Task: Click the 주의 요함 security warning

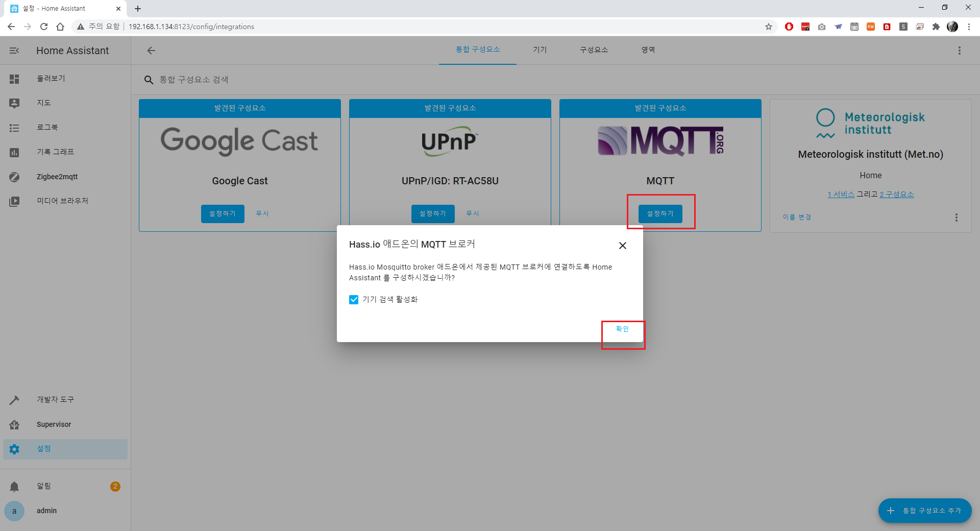Action: 99,27
